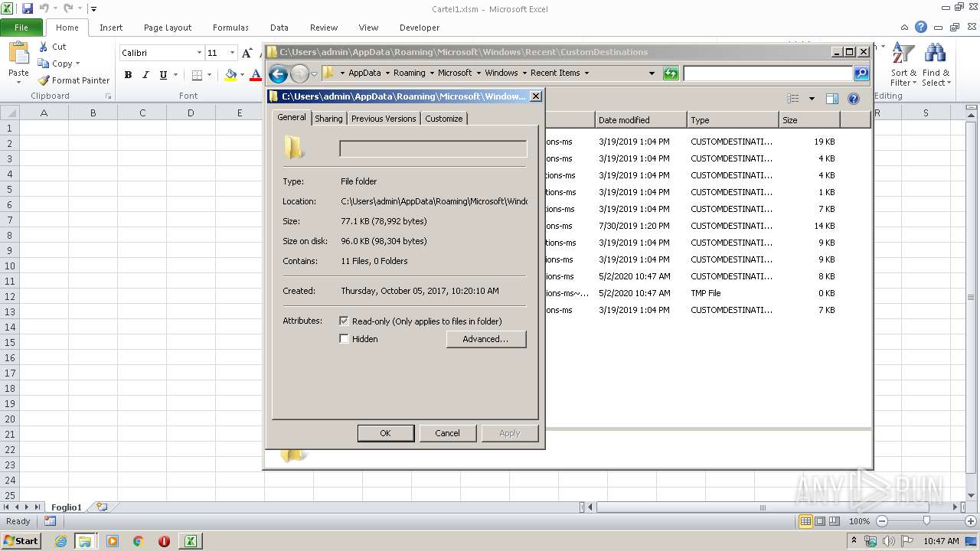980x551 pixels.
Task: Check the Hidden attribute checkbox
Action: [x=344, y=339]
